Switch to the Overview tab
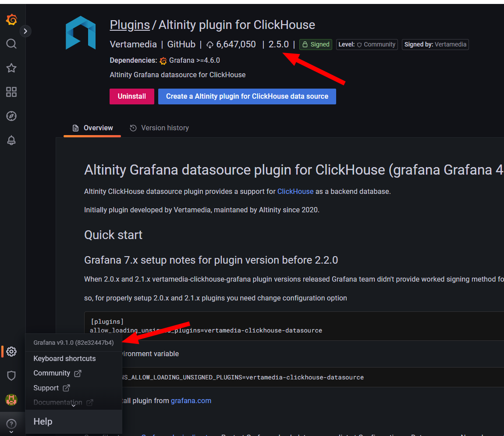The image size is (504, 436). tap(92, 128)
